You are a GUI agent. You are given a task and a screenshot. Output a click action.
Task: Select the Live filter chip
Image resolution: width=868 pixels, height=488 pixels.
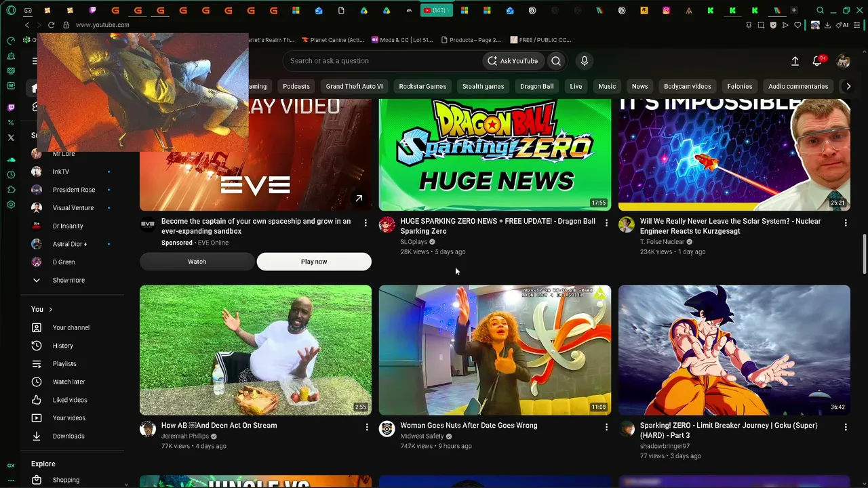click(576, 86)
